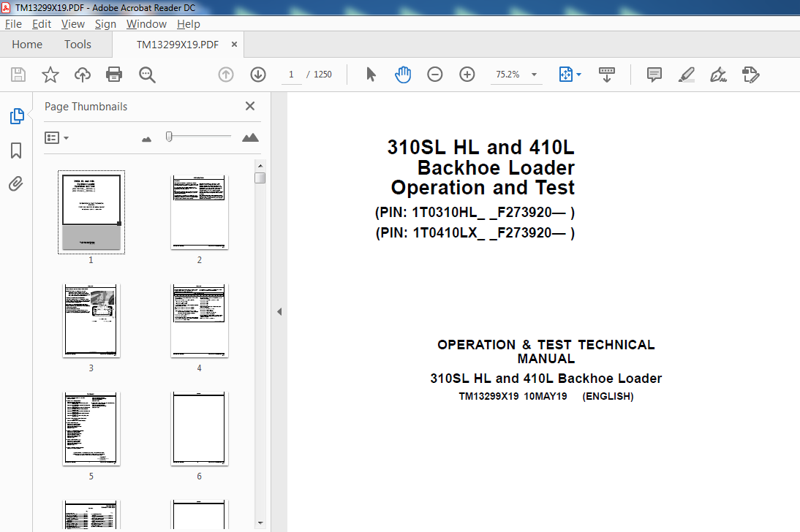Viewport: 800px width, 532px height.
Task: Go to next page arrow
Action: click(x=258, y=75)
